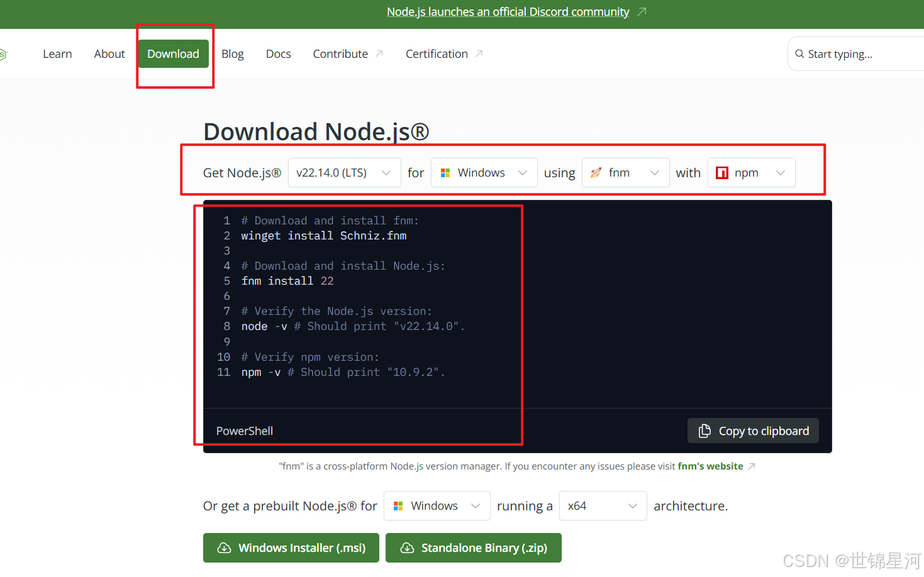
Task: Open the v22.14.0 (LTS) version dropdown
Action: tap(345, 173)
